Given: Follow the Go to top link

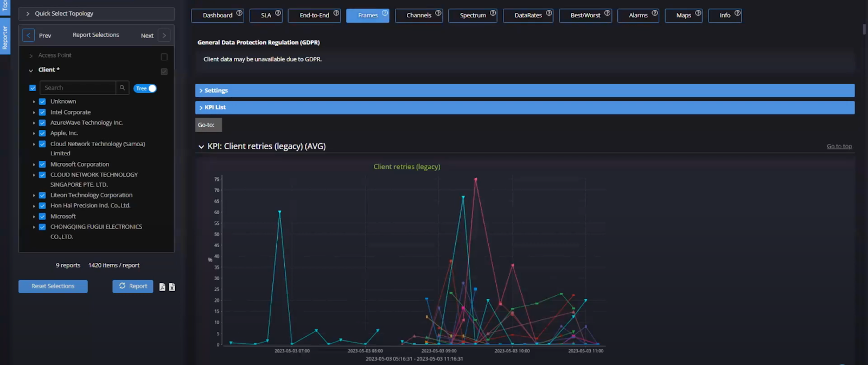Looking at the screenshot, I should pos(839,146).
